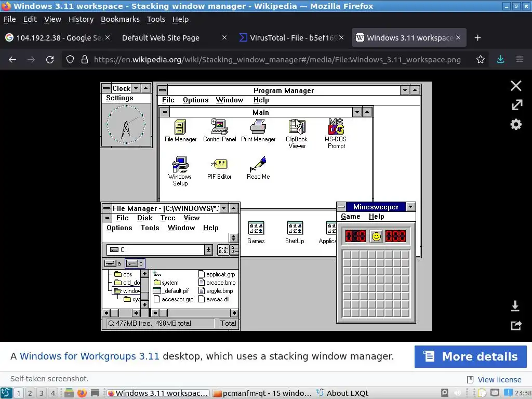Bookmark this page with the star
The height and width of the screenshot is (399, 532).
tap(481, 60)
